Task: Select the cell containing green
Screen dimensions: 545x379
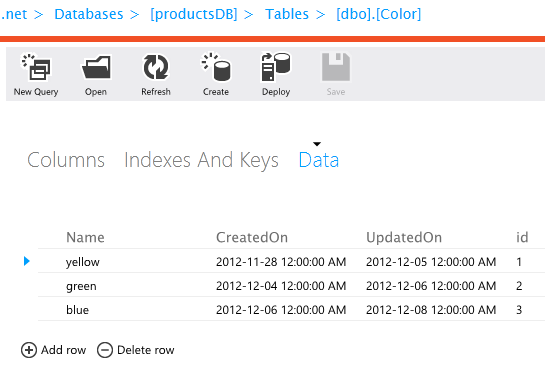Action: coord(81,286)
